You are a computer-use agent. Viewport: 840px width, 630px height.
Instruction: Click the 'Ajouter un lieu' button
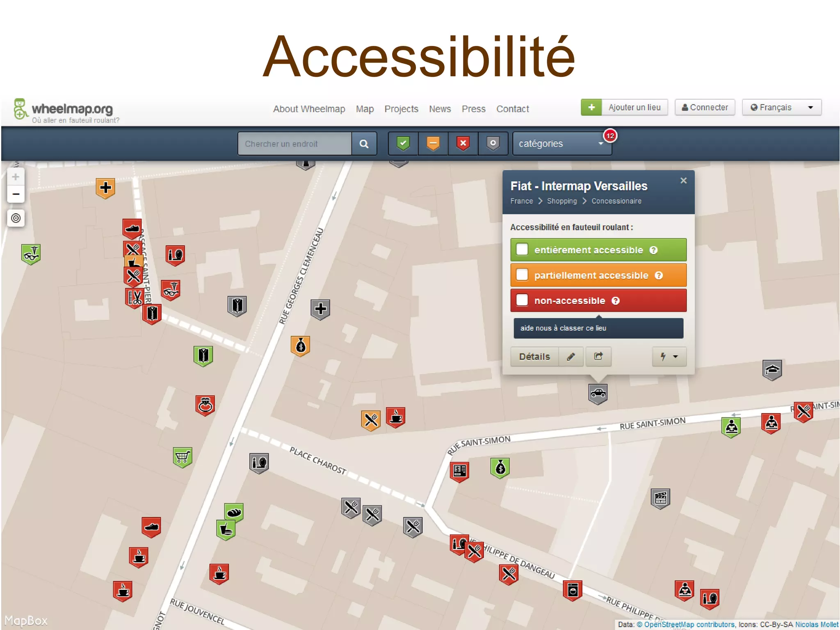click(635, 108)
